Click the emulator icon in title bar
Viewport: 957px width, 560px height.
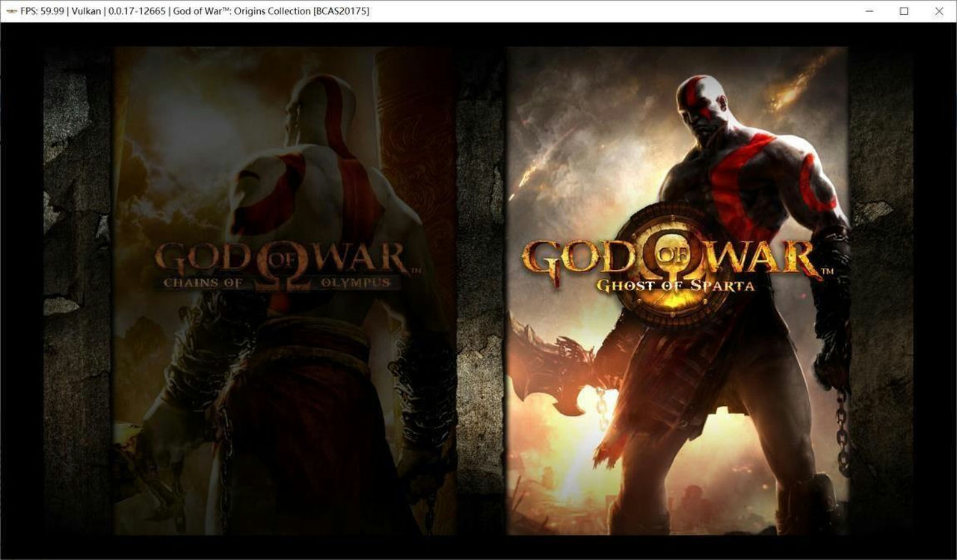(11, 11)
